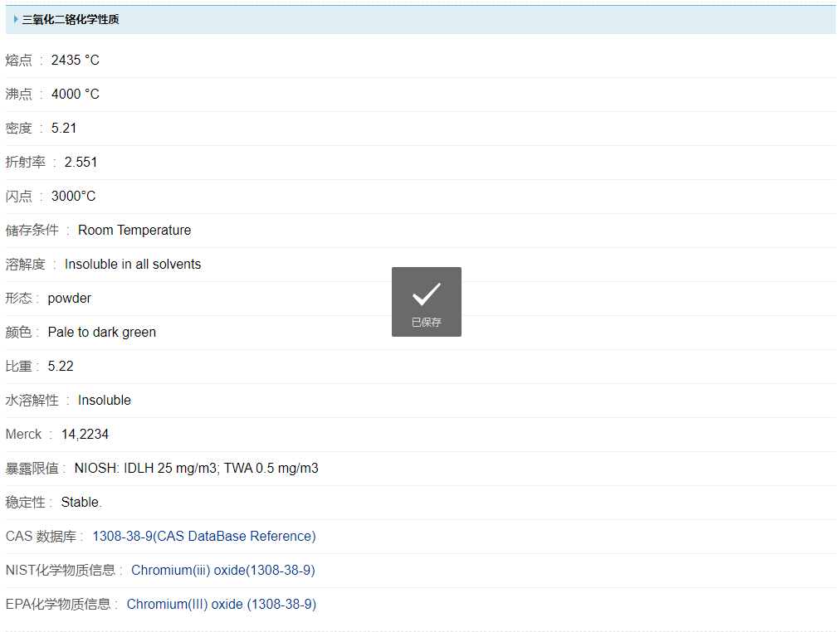Image resolution: width=840 pixels, height=632 pixels.
Task: Click the 已保存 toast label
Action: 426,322
